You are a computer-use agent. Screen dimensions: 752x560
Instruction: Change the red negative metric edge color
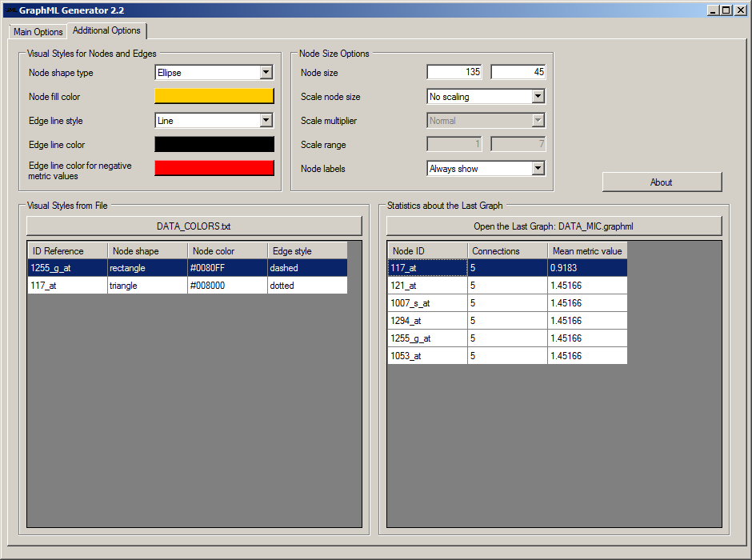coord(214,168)
